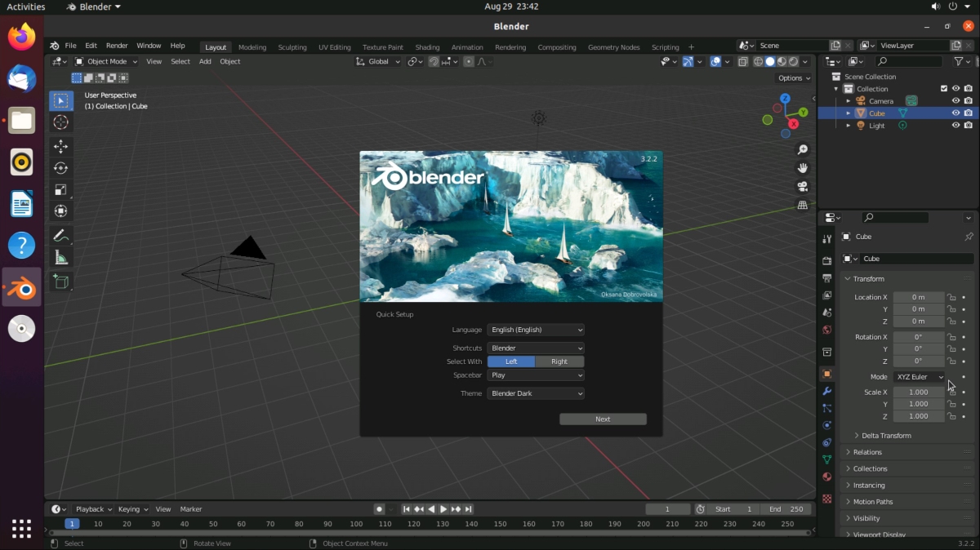The height and width of the screenshot is (550, 980).
Task: Uncheck the Collection exclude checkbox
Action: [944, 89]
